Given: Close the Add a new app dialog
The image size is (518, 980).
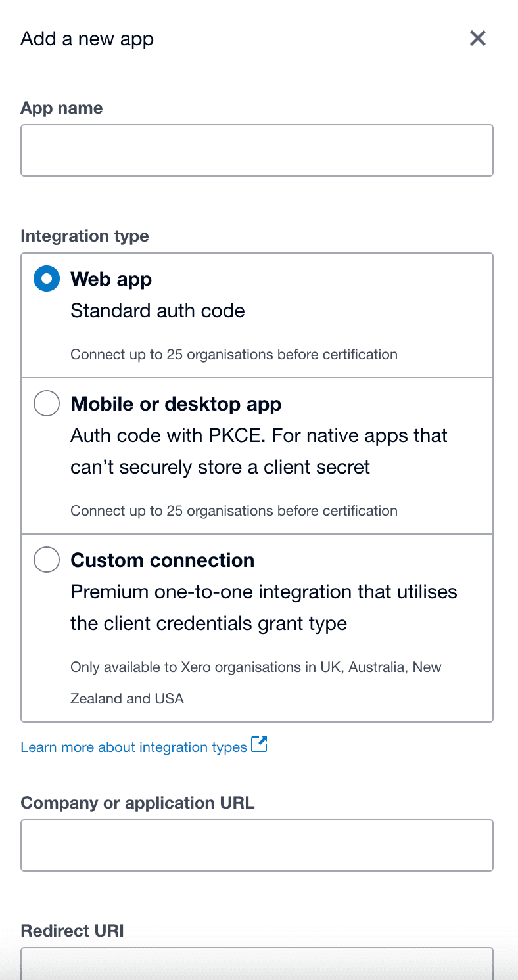Looking at the screenshot, I should pos(478,39).
